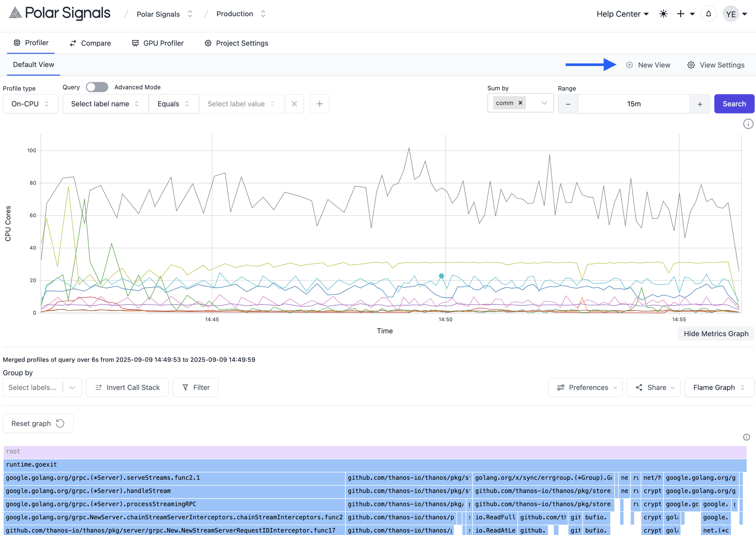Enable the Advanced Mode toggle
The width and height of the screenshot is (756, 535).
pyautogui.click(x=97, y=87)
